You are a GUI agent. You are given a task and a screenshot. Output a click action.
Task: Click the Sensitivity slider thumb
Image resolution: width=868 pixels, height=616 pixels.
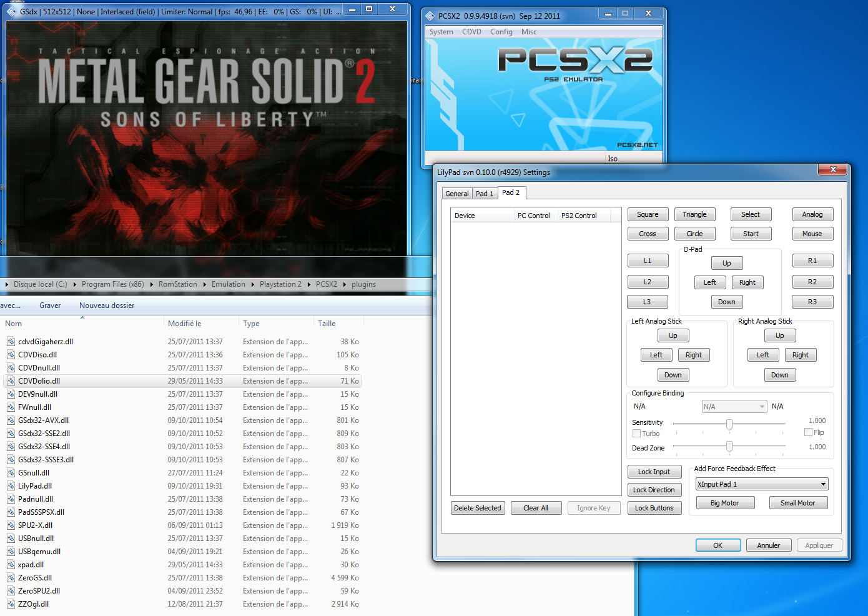[x=729, y=425]
